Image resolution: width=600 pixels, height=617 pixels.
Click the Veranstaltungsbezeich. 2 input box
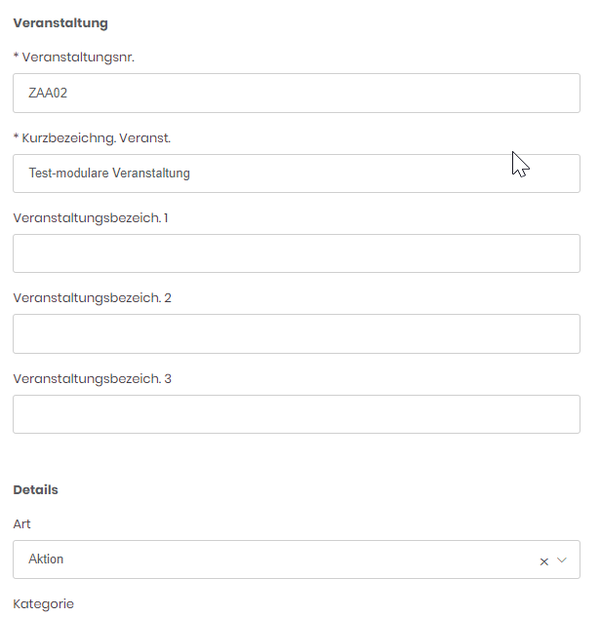(296, 334)
